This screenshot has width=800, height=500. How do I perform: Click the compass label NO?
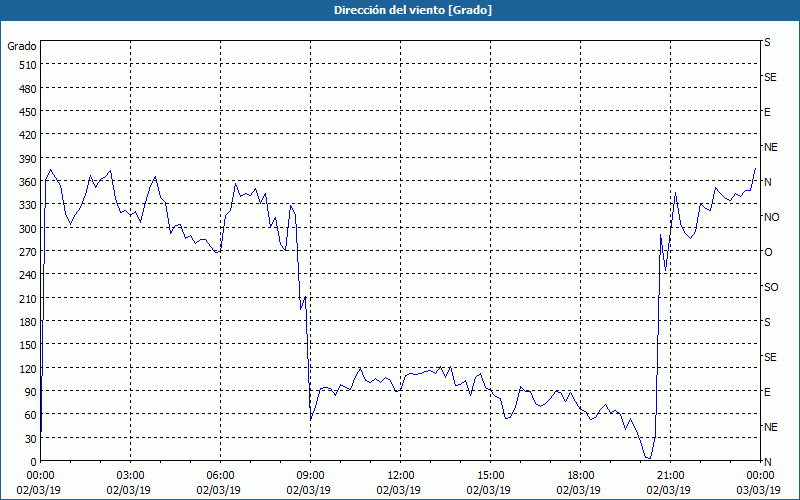click(x=771, y=217)
